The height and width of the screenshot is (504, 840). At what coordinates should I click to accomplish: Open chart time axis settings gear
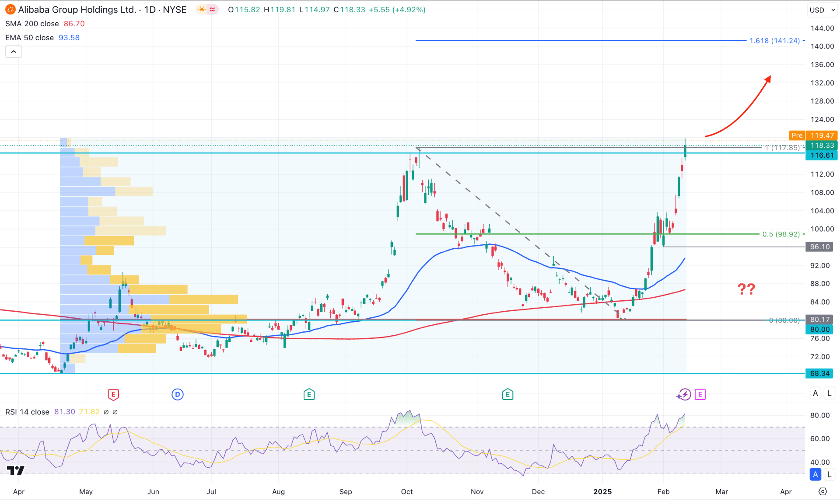tap(822, 491)
